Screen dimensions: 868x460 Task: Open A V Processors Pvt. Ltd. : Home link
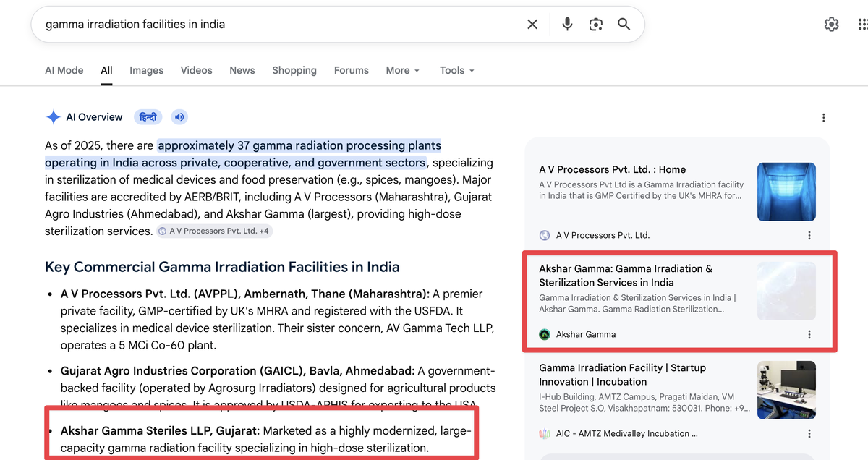click(x=612, y=169)
